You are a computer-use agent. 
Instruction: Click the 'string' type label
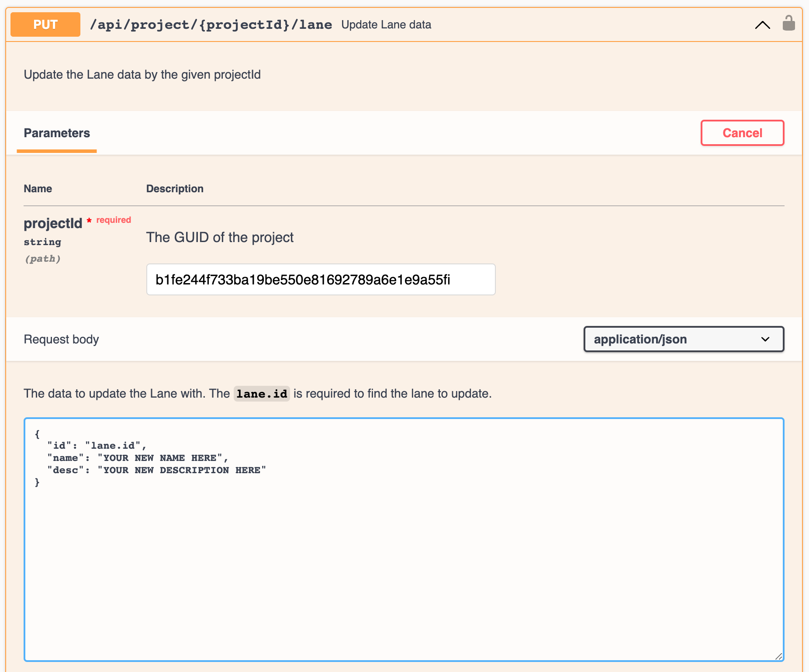(42, 242)
